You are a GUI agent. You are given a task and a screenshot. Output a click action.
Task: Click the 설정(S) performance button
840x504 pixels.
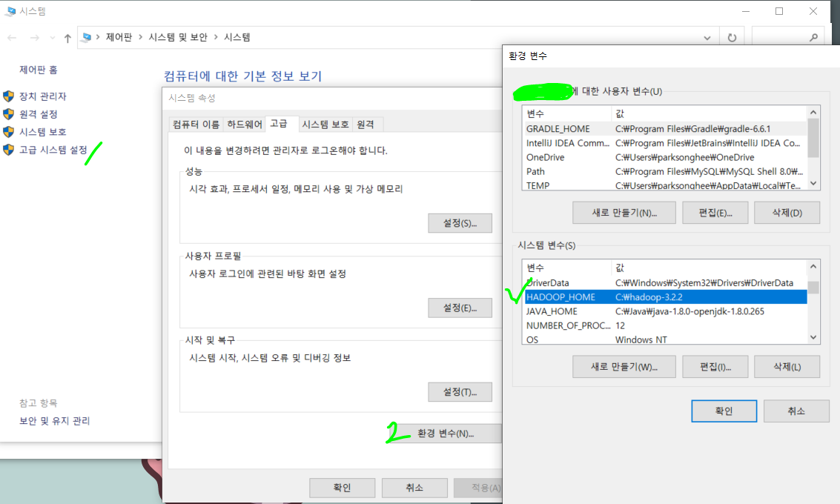tap(460, 223)
